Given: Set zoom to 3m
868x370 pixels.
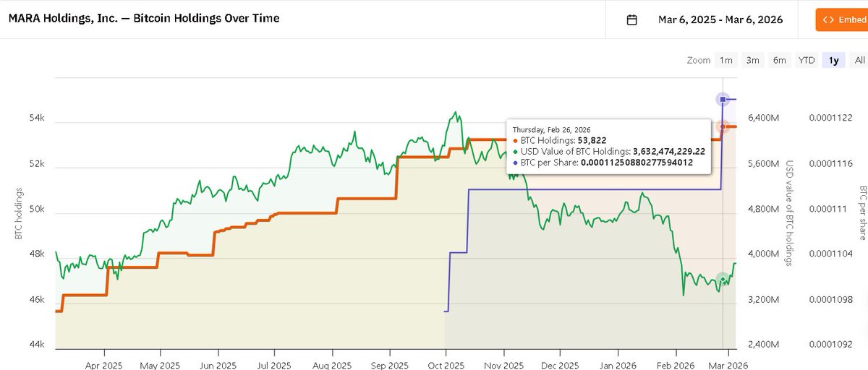Looking at the screenshot, I should 752,61.
